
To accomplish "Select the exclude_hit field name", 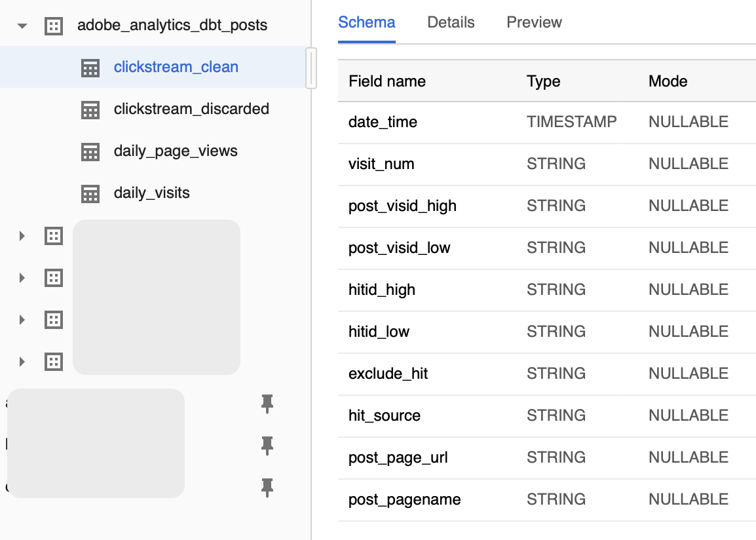I will click(x=388, y=374).
